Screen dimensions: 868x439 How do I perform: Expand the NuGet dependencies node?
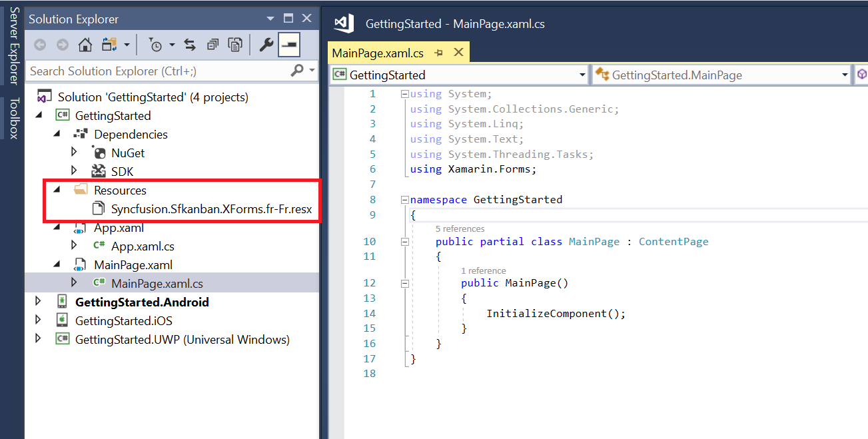point(74,153)
